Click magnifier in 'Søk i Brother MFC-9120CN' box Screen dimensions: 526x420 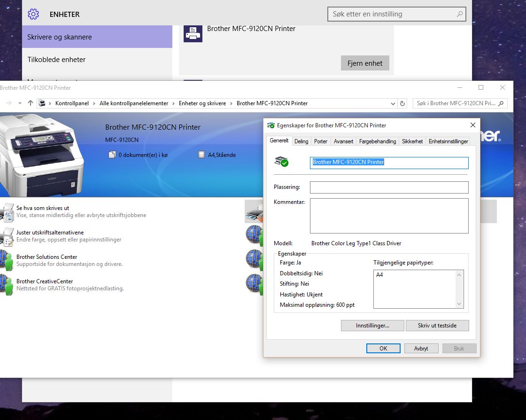[501, 103]
